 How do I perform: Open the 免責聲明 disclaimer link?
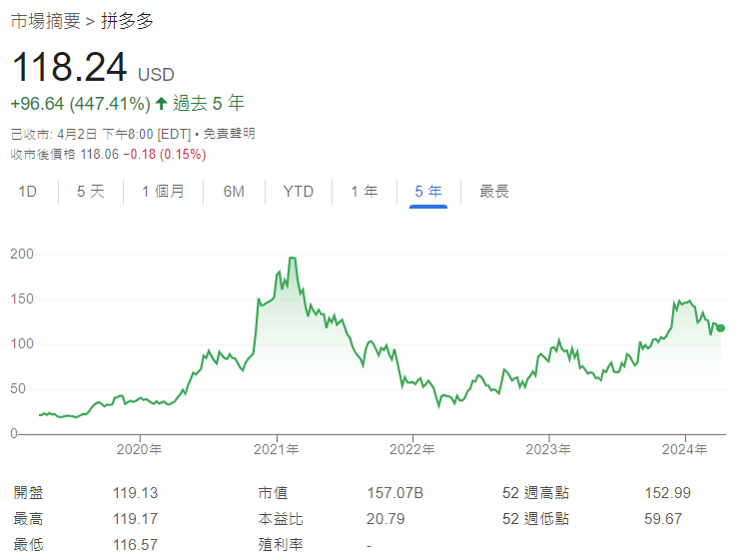230,134
